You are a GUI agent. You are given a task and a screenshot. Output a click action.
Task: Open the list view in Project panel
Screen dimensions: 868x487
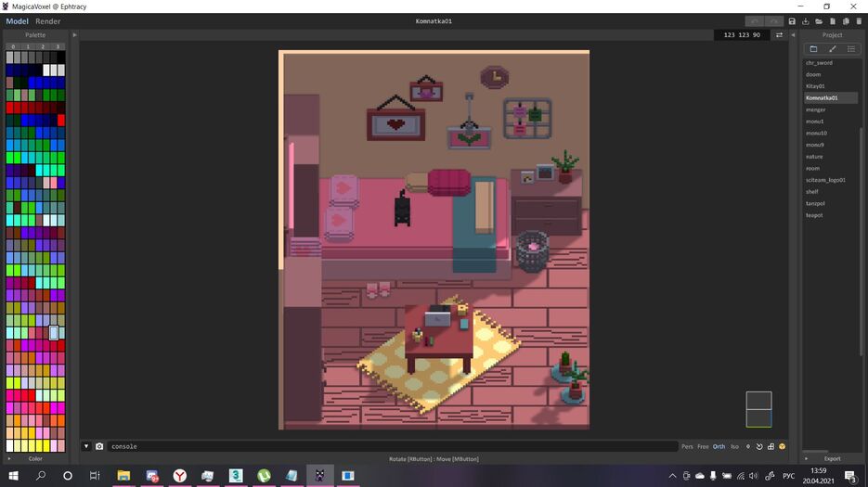pos(851,48)
